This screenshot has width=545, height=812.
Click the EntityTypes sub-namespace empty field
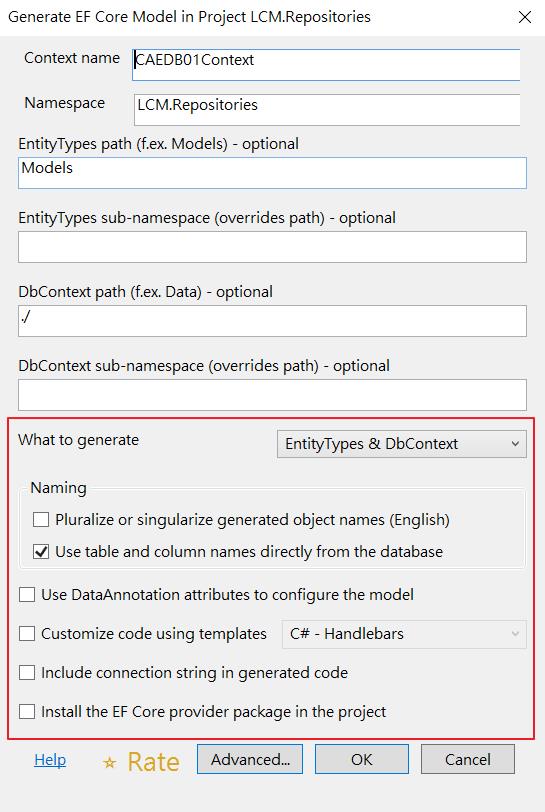point(272,247)
